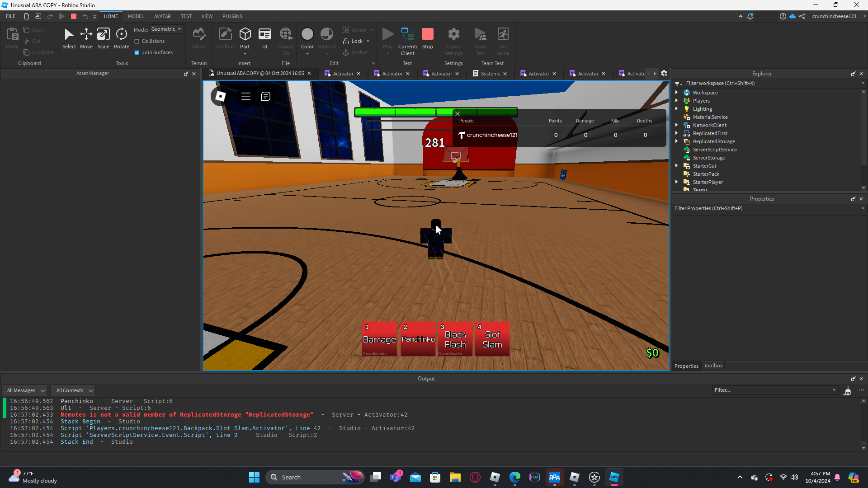Viewport: 868px width, 488px height.
Task: Click the Share icon
Action: (802, 16)
